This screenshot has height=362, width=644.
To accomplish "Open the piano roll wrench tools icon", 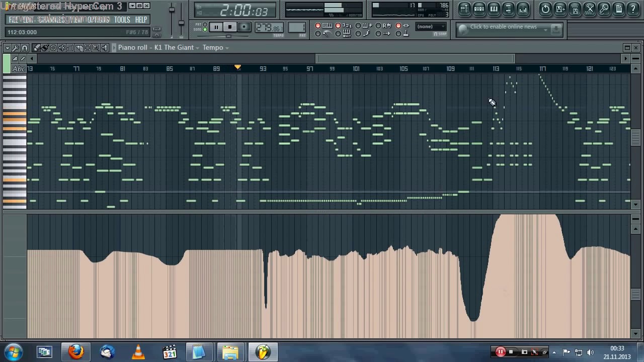I will (16, 48).
